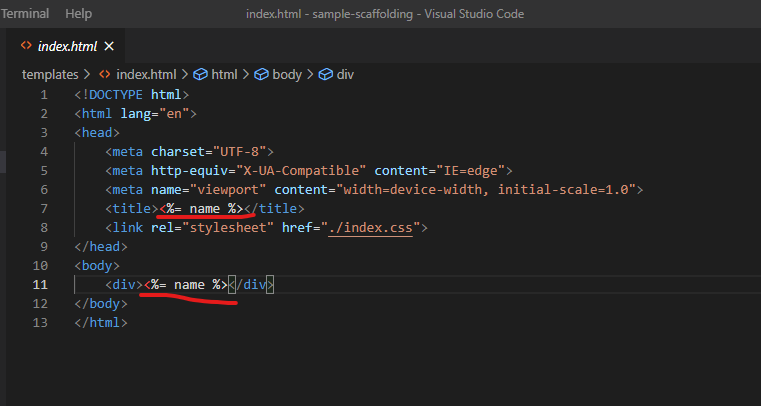The image size is (761, 406).
Task: Select the html symbol in breadcrumbs
Action: pos(224,75)
